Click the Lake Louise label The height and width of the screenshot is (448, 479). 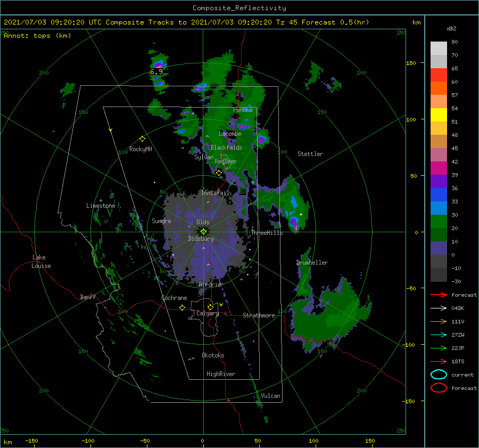(x=41, y=262)
